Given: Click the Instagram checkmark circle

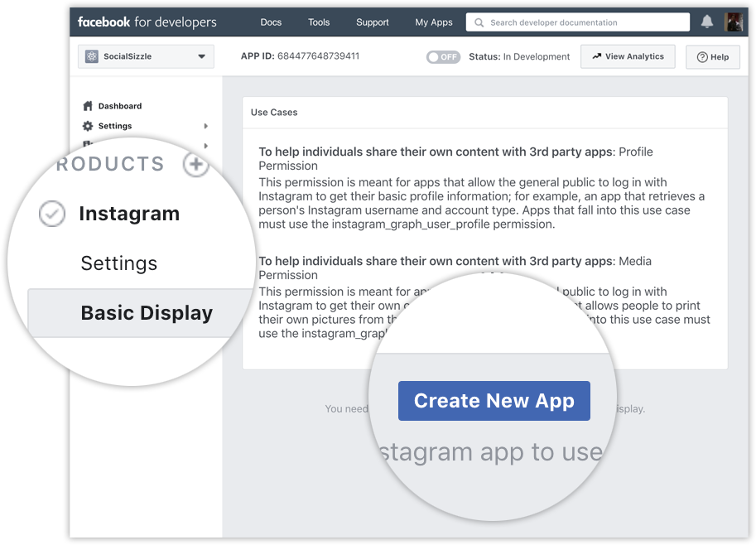Looking at the screenshot, I should click(x=51, y=214).
